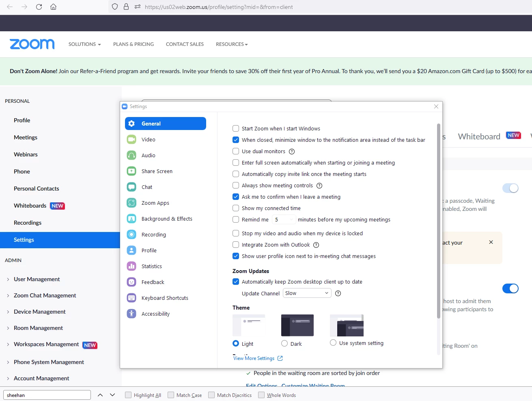532x401 pixels.
Task: Open Whiteboards in the web sidebar
Action: click(x=30, y=206)
